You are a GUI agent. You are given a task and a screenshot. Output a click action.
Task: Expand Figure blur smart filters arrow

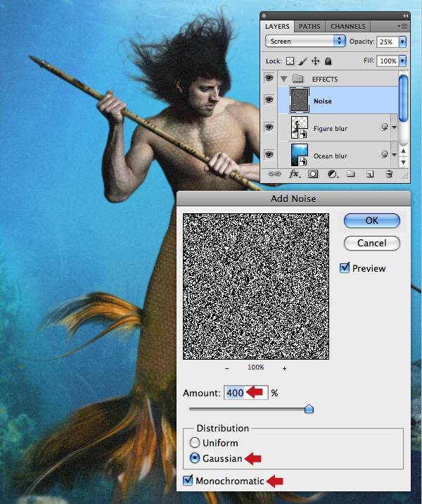[x=394, y=127]
